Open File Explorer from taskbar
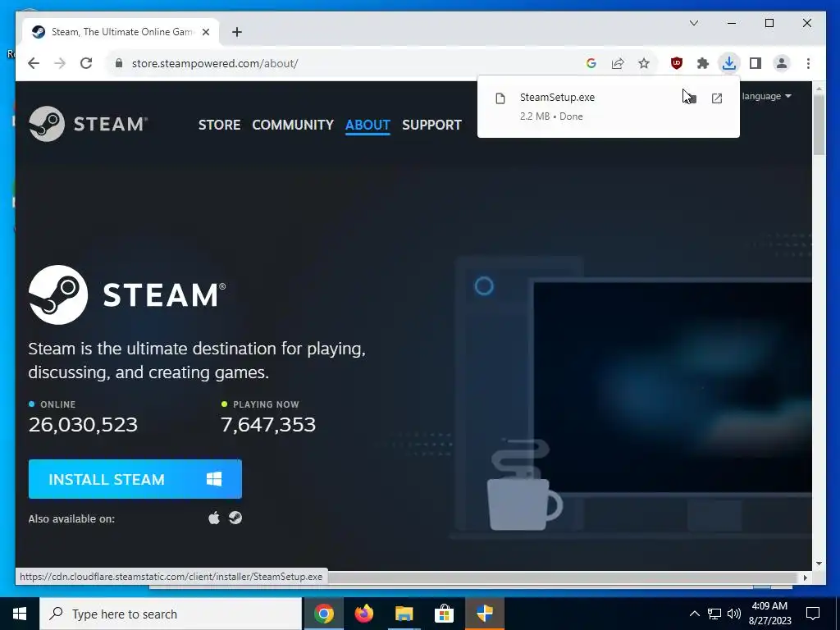This screenshot has width=840, height=630. 404,614
